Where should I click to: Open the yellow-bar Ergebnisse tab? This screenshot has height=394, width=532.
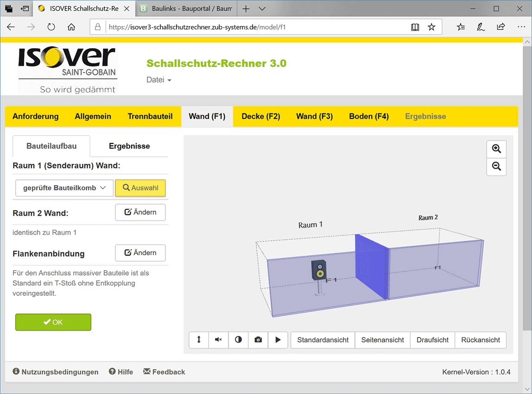(425, 116)
